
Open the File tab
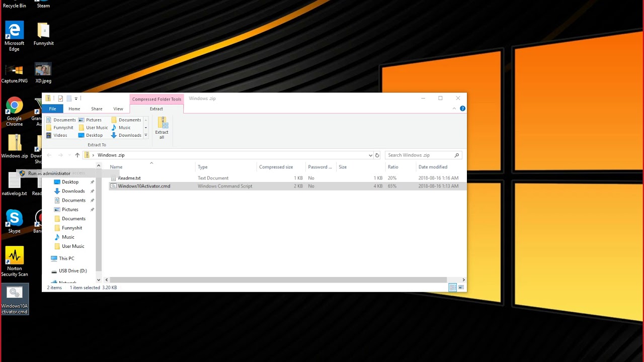point(52,109)
